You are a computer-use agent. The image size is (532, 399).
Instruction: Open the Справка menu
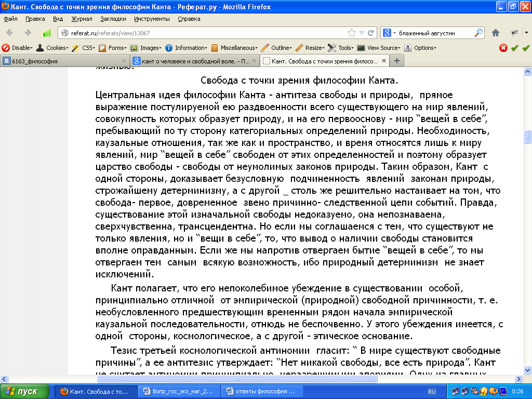point(189,19)
